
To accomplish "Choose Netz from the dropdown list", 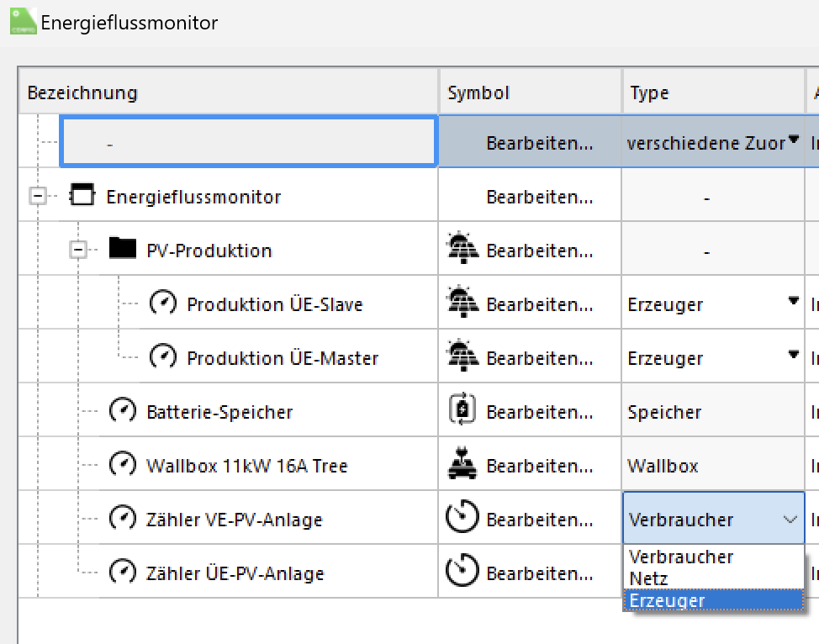I will 648,578.
